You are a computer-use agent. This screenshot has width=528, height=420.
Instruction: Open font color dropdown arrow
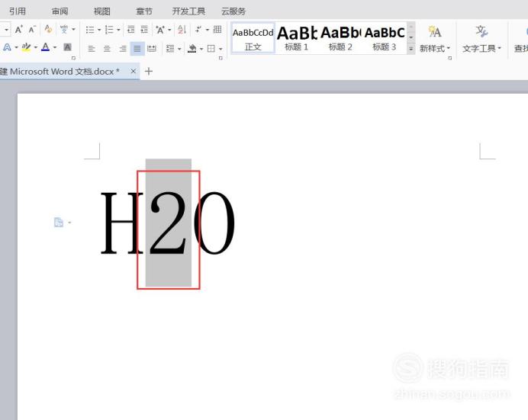55,47
